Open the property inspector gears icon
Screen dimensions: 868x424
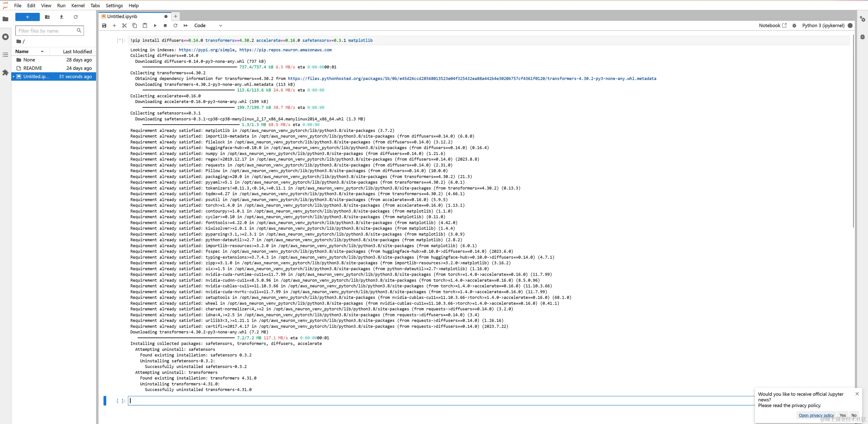pyautogui.click(x=862, y=19)
